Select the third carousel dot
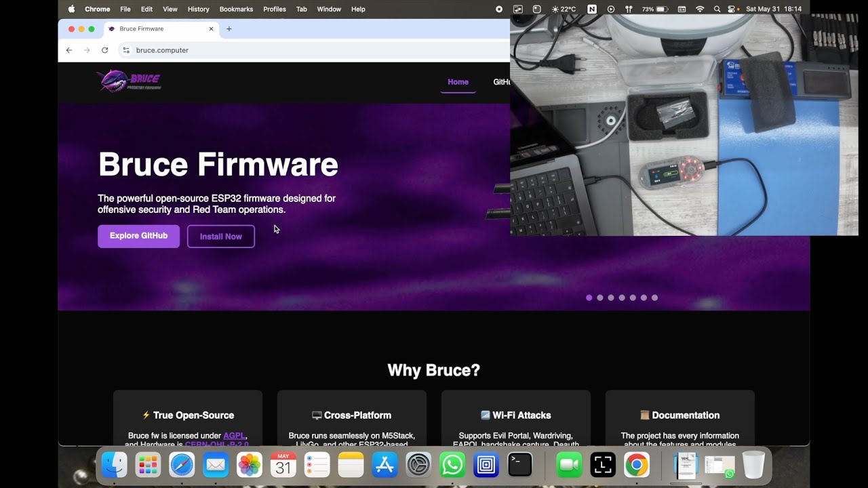The width and height of the screenshot is (868, 488). tap(611, 298)
